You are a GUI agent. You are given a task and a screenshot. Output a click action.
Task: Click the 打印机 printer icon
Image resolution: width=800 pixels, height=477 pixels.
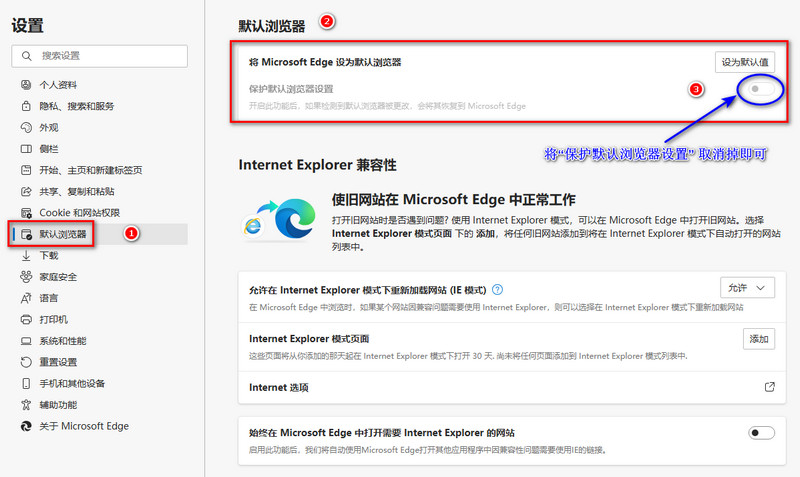point(26,320)
